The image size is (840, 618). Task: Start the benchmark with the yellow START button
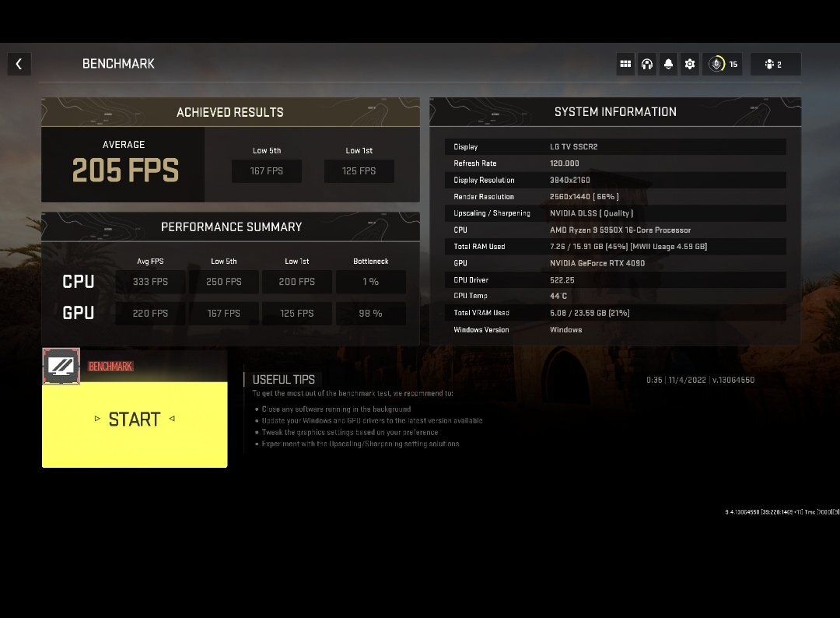click(x=135, y=424)
